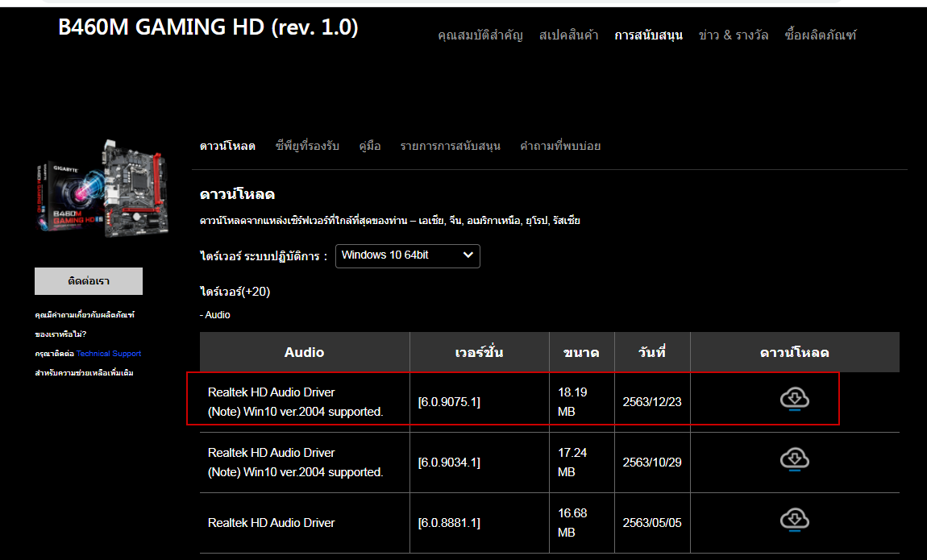Expand the ไดร์เวอร์(+20) section
Viewport: 927px width, 560px height.
tap(235, 292)
